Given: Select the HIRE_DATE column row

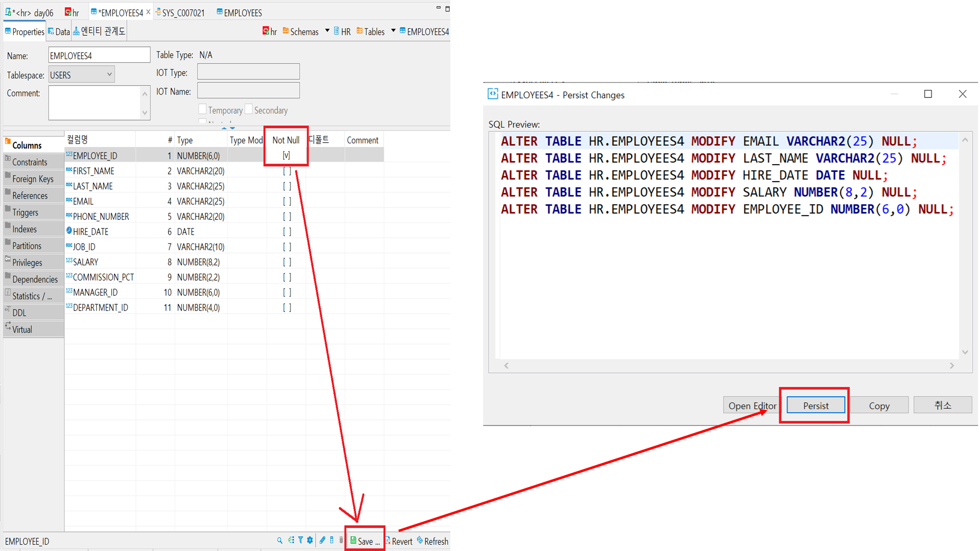Looking at the screenshot, I should pos(224,232).
